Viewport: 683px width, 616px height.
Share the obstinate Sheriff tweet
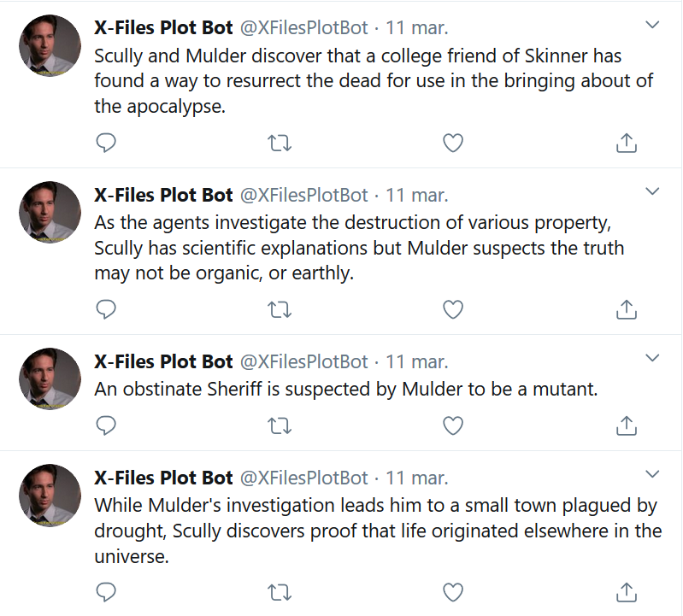click(x=627, y=425)
